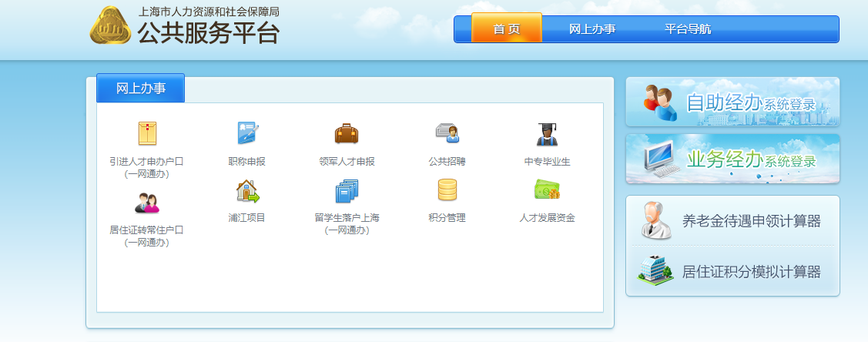Viewport: 868px width, 342px height.
Task: Open the money icon for 人才发展资金
Action: (x=547, y=189)
